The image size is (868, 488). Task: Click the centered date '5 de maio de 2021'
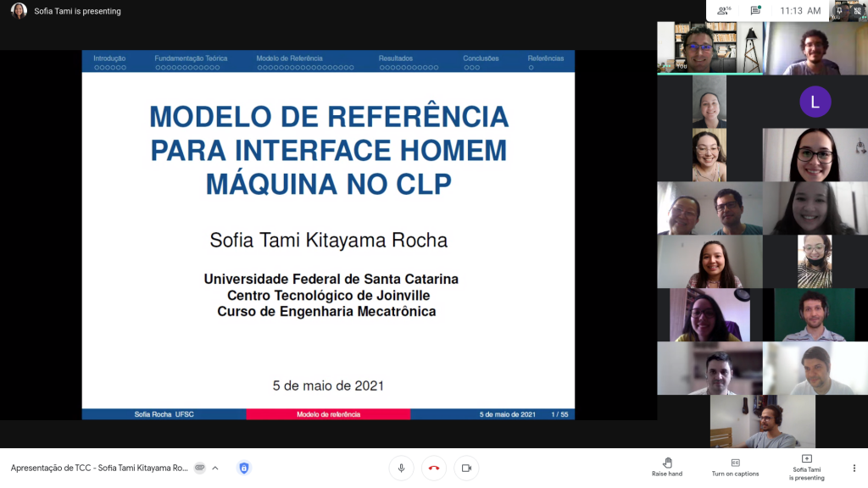(x=328, y=385)
